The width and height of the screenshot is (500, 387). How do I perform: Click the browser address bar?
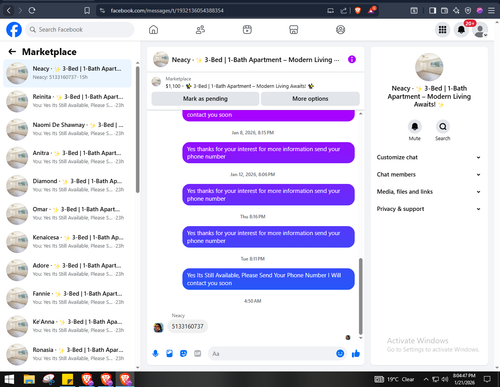213,11
